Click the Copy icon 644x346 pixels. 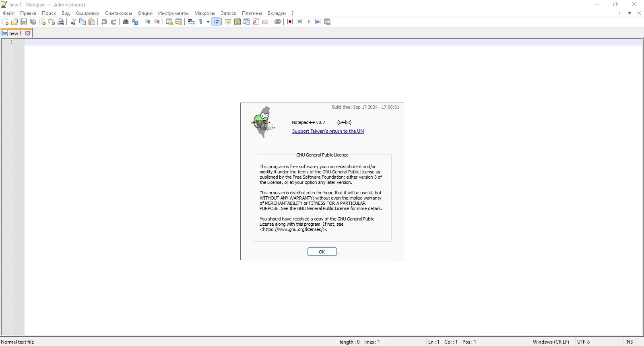pyautogui.click(x=83, y=22)
